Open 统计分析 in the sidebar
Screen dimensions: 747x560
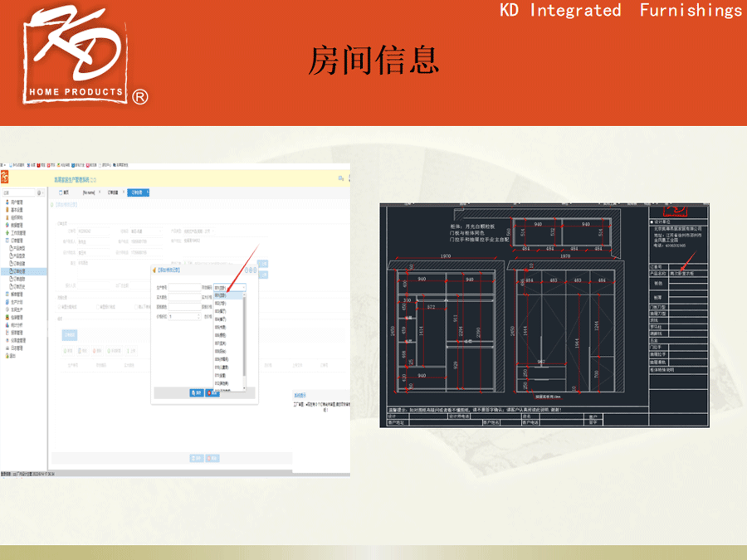tap(17, 324)
